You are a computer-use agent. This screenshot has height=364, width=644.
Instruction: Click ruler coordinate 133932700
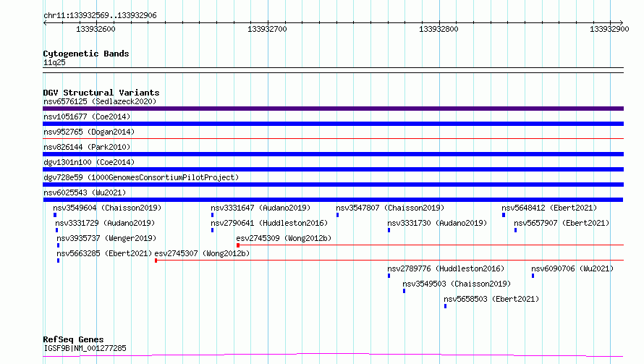267,29
